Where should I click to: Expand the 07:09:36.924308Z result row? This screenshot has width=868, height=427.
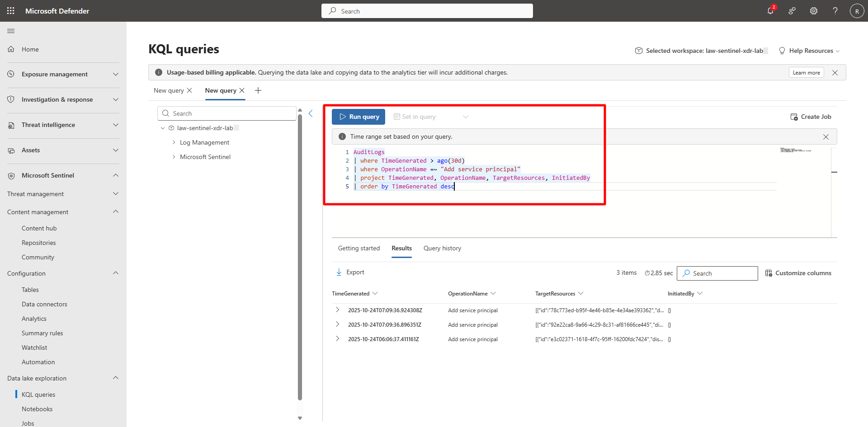coord(338,310)
